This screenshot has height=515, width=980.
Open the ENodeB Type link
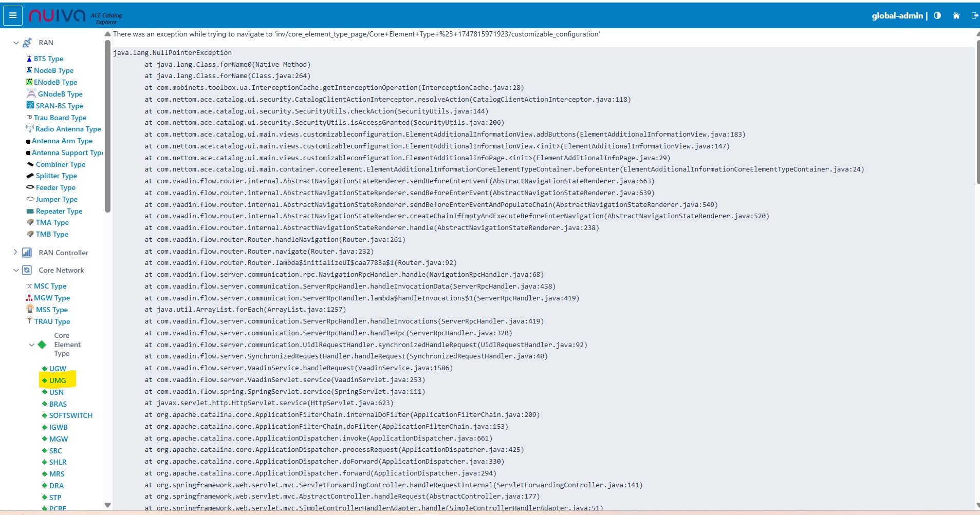tap(56, 82)
